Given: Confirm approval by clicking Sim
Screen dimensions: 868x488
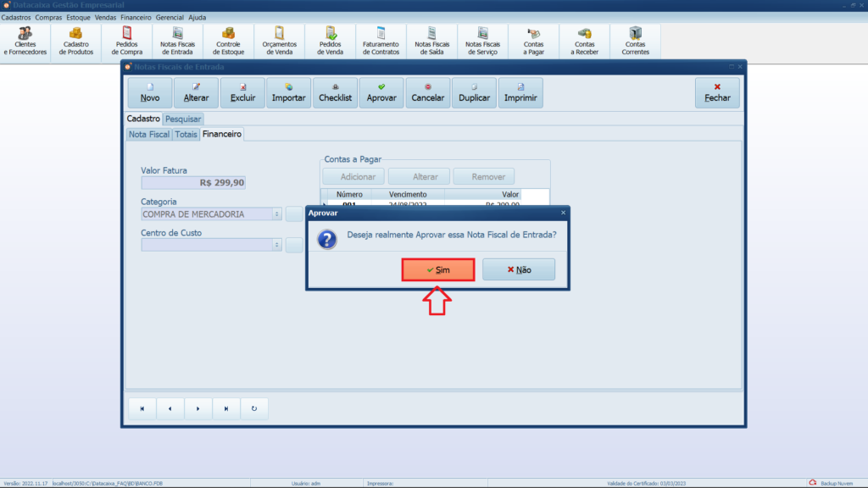Looking at the screenshot, I should coord(438,269).
